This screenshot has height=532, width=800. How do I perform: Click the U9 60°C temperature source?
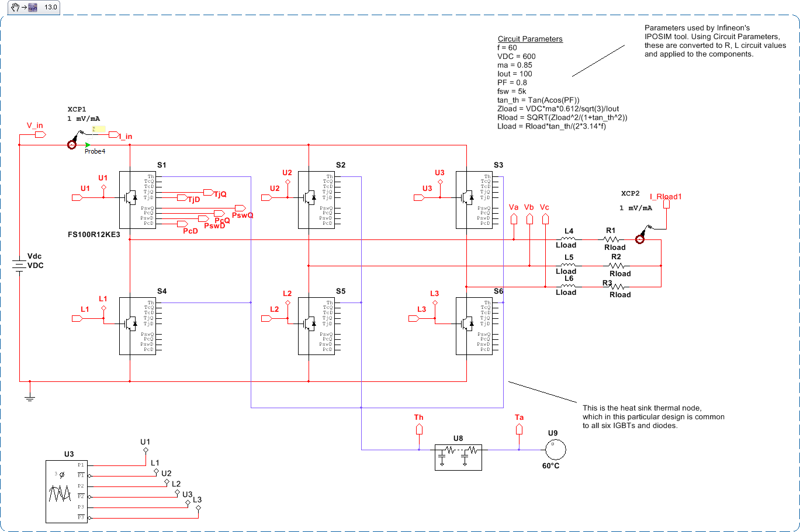coord(553,449)
